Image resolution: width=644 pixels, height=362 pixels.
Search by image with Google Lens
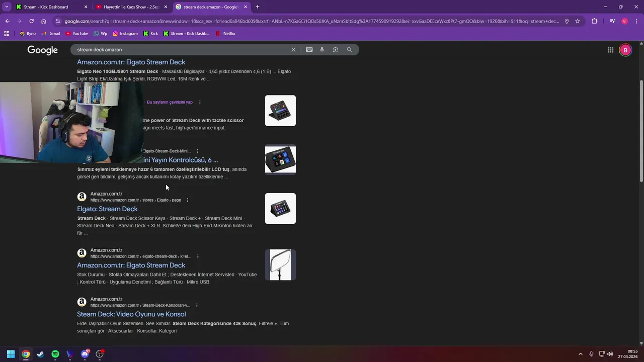pos(335,50)
